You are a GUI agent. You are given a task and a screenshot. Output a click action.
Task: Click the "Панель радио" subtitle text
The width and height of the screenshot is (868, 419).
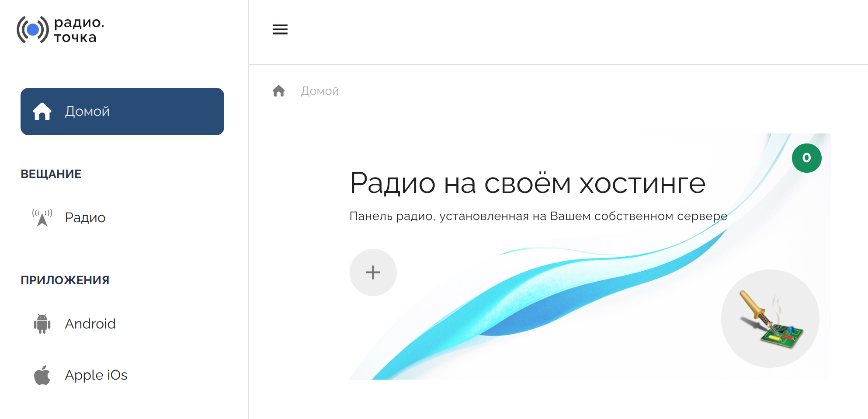coord(538,216)
